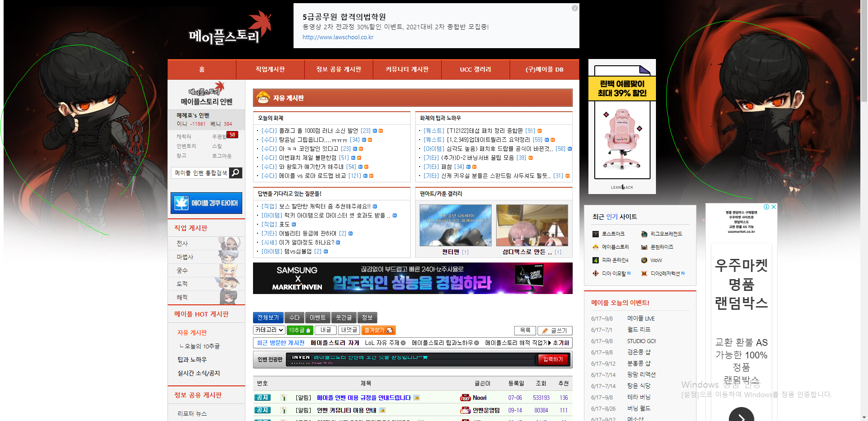The image size is (868, 421).
Task: Open the 메이플스토리 logo at page top
Action: point(230,29)
